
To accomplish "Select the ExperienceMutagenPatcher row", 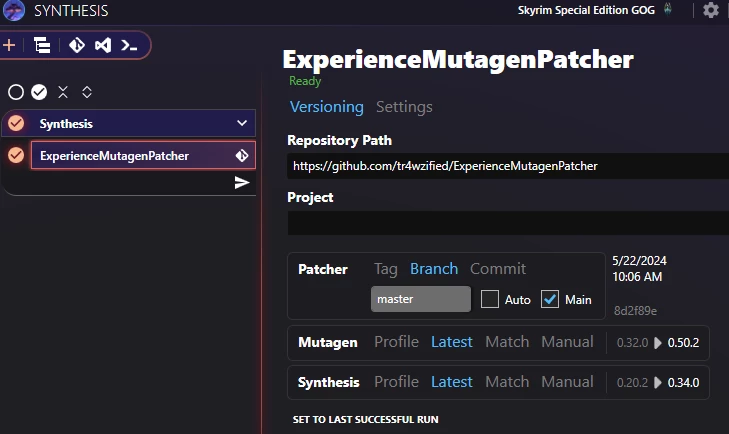I will coord(143,155).
